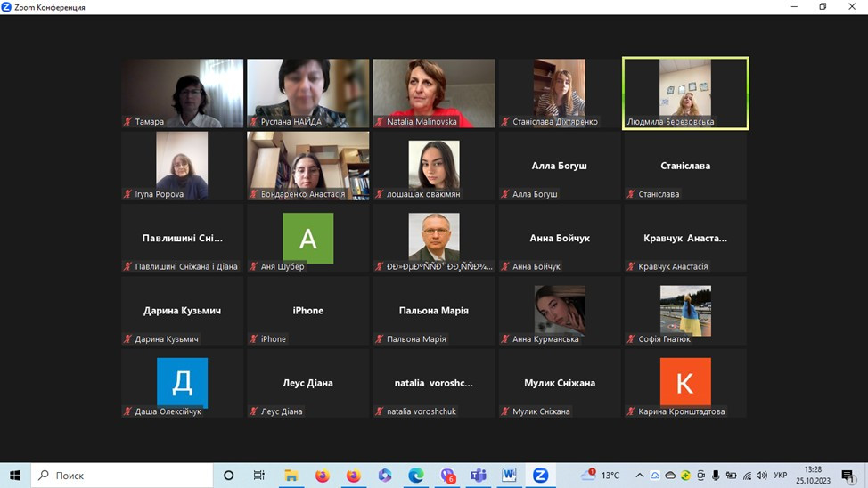Show hidden system tray icons
Viewport: 868px width, 488px height.
click(x=639, y=476)
